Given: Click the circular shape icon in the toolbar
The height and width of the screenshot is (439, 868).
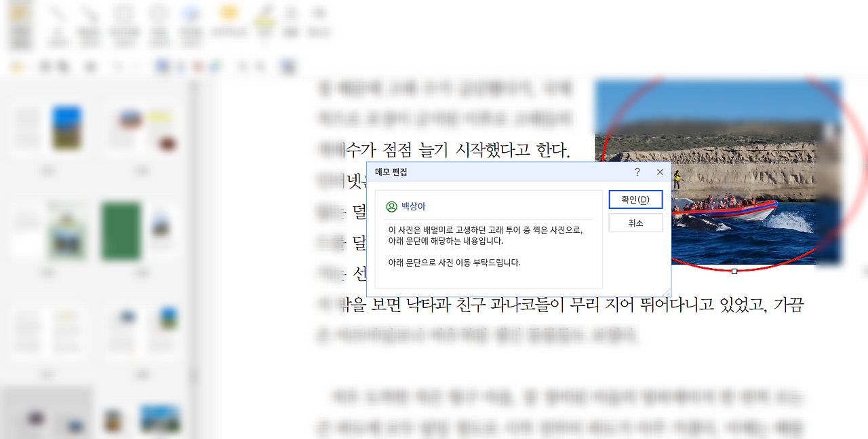Looking at the screenshot, I should tap(158, 12).
